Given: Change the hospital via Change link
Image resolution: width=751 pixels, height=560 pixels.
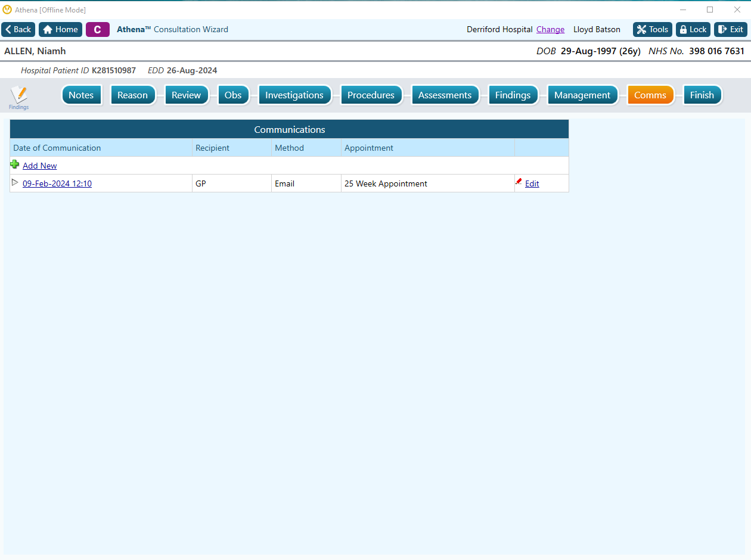Looking at the screenshot, I should pos(550,29).
